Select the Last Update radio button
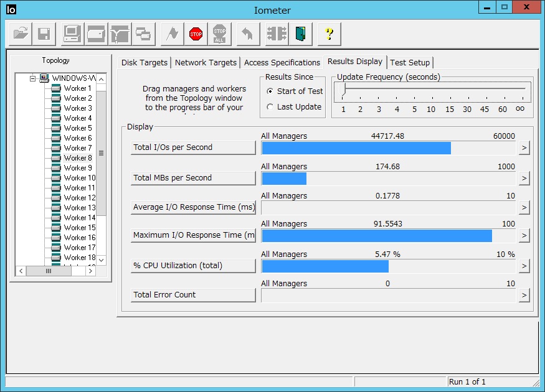 click(270, 107)
